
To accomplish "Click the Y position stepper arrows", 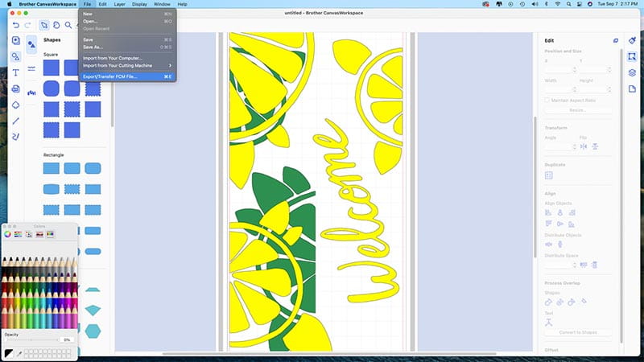I will tap(609, 70).
